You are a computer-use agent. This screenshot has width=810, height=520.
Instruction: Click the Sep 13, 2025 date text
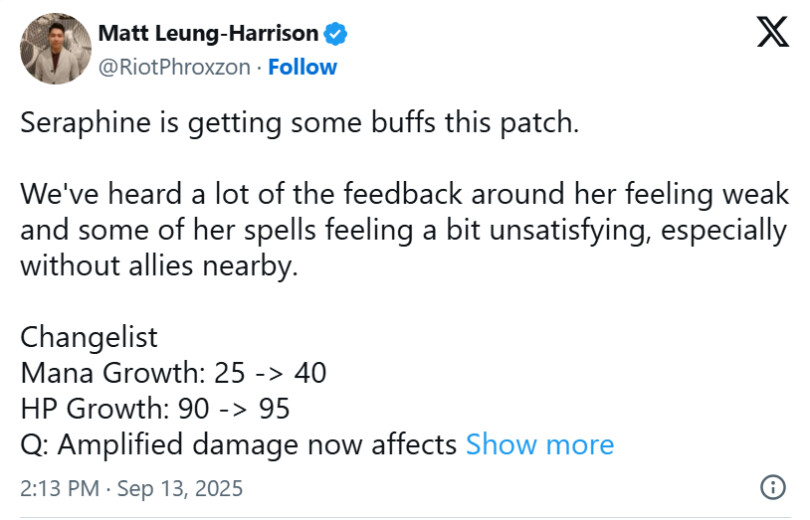click(x=181, y=489)
